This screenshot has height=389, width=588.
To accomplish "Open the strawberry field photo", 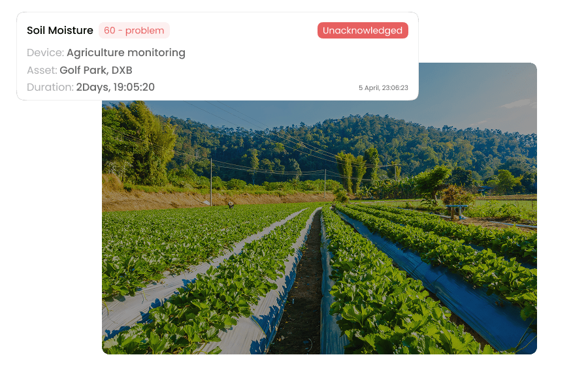I will point(319,227).
